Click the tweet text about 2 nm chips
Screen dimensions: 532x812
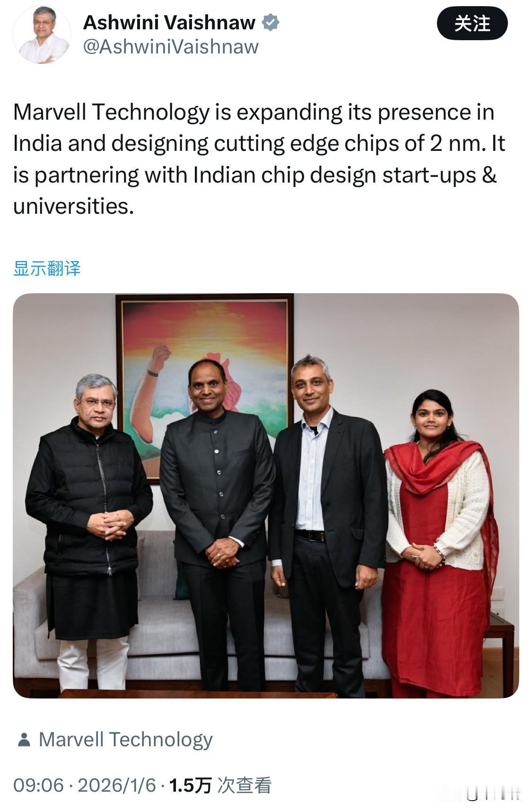pyautogui.click(x=259, y=159)
